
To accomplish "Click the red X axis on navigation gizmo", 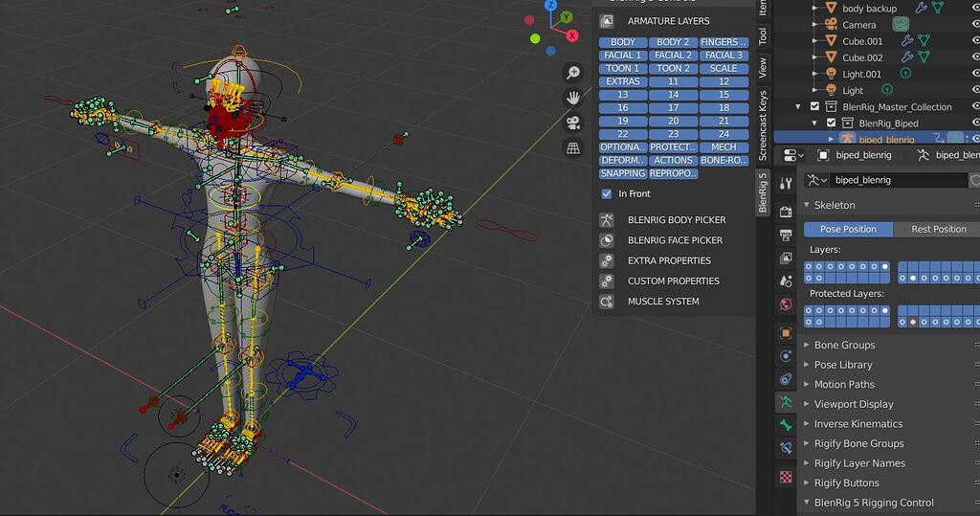I will point(572,35).
